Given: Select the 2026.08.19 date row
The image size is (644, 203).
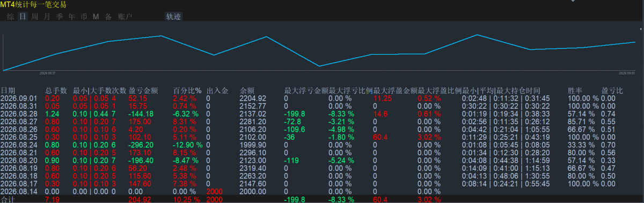Looking at the screenshot, I should pyautogui.click(x=19, y=168).
